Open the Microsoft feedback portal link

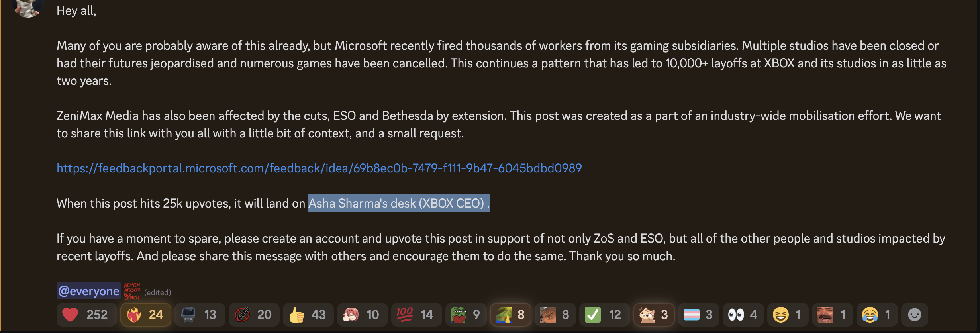click(x=319, y=168)
